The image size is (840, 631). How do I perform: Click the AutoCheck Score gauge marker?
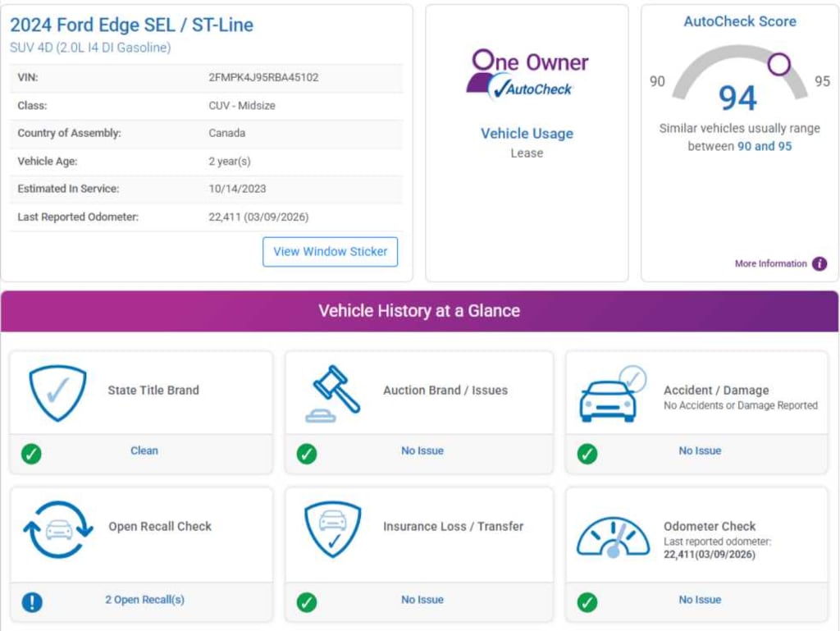(779, 63)
